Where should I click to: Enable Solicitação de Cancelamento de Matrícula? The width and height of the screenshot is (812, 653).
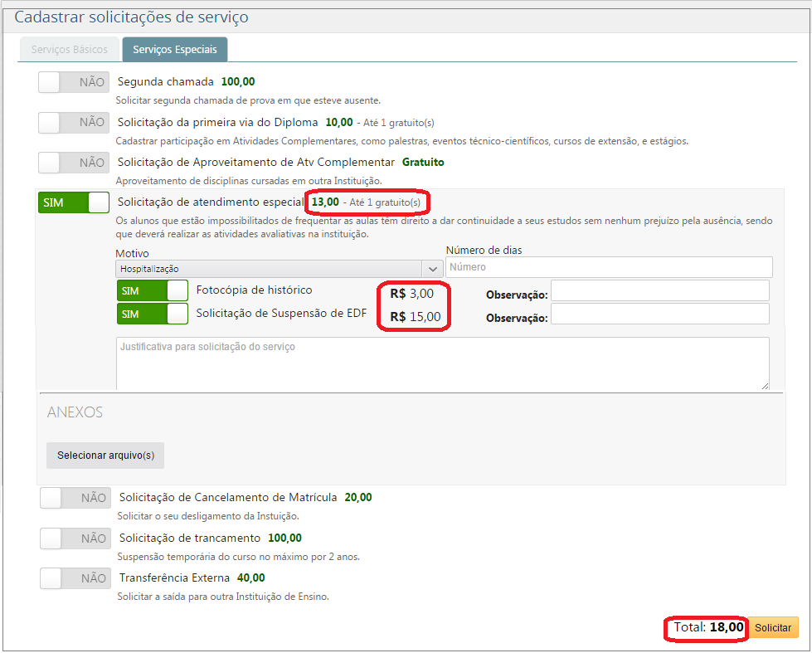[x=75, y=498]
